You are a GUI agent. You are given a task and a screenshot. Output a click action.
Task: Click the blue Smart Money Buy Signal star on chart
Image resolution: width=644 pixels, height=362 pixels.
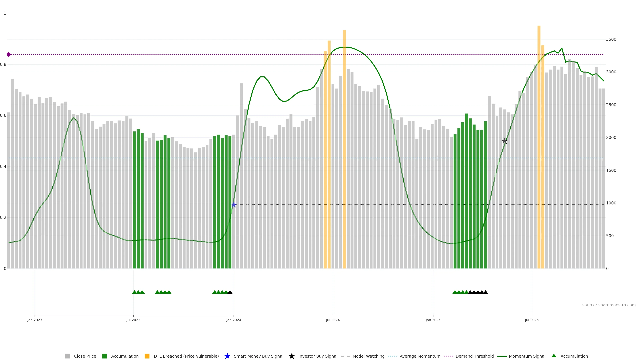233,205
